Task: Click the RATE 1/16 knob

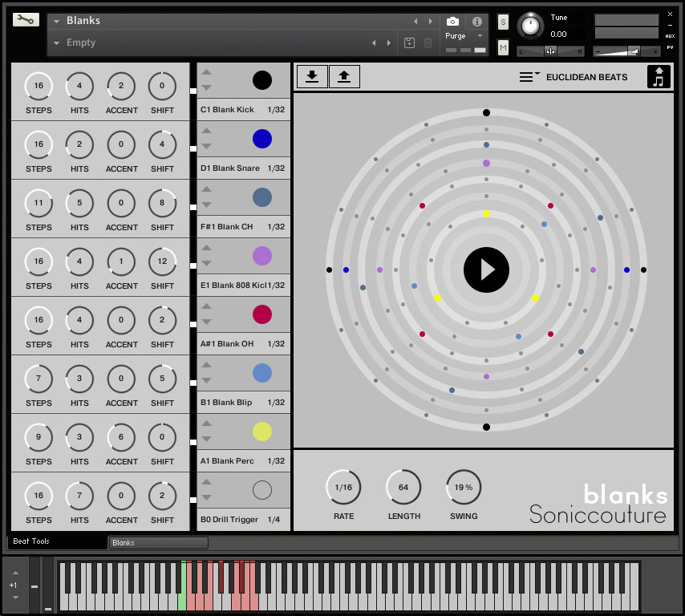Action: tap(343, 487)
